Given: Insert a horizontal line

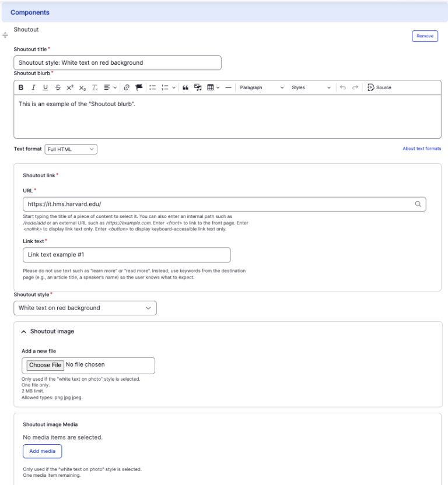Looking at the screenshot, I should [228, 87].
